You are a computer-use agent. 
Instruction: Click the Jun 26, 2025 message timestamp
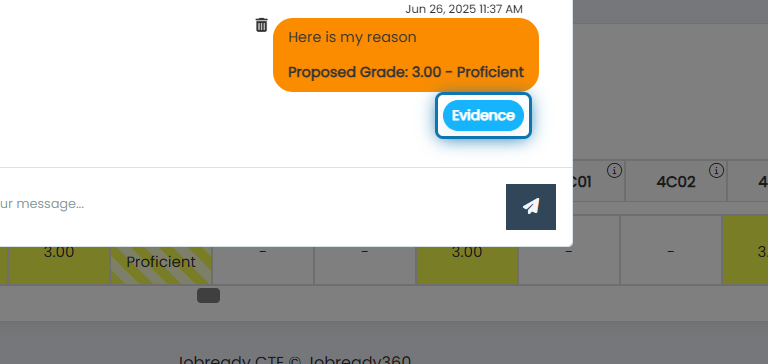point(464,9)
